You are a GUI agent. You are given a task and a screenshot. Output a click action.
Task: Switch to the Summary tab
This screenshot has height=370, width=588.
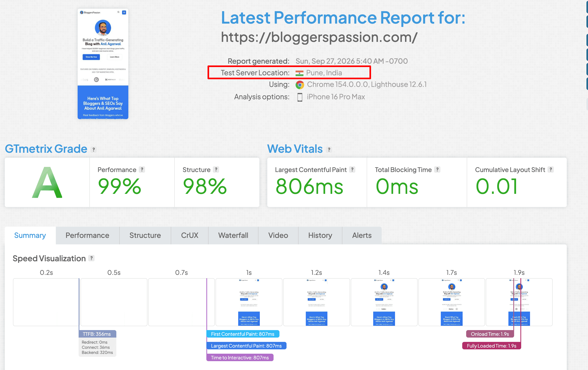[x=30, y=236]
